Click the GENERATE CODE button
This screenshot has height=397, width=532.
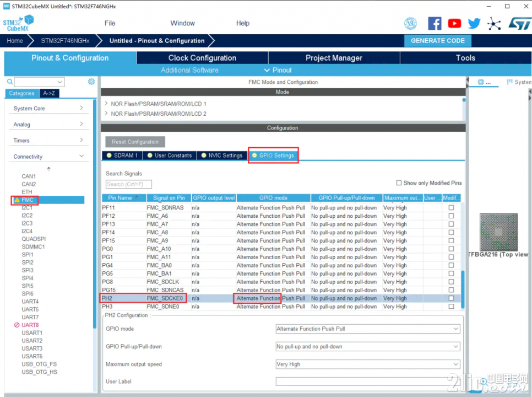click(x=438, y=41)
